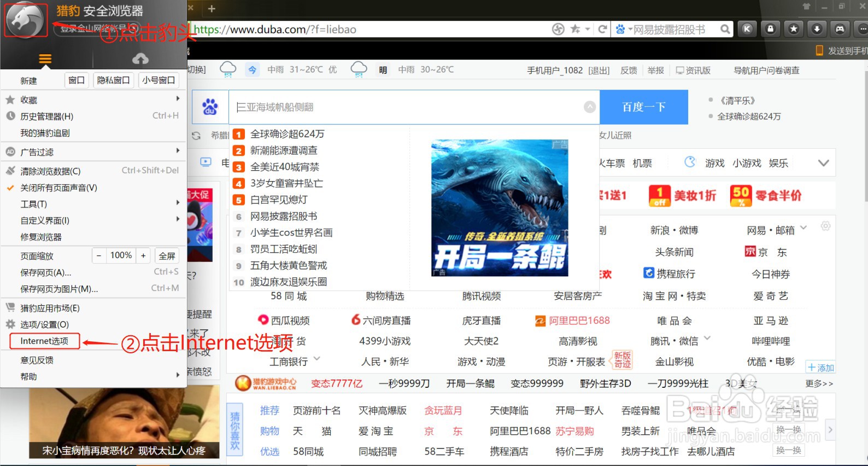Viewport: 868px width, 466px height.
Task: Open a 小号窗口 alt-account window
Action: pos(159,80)
